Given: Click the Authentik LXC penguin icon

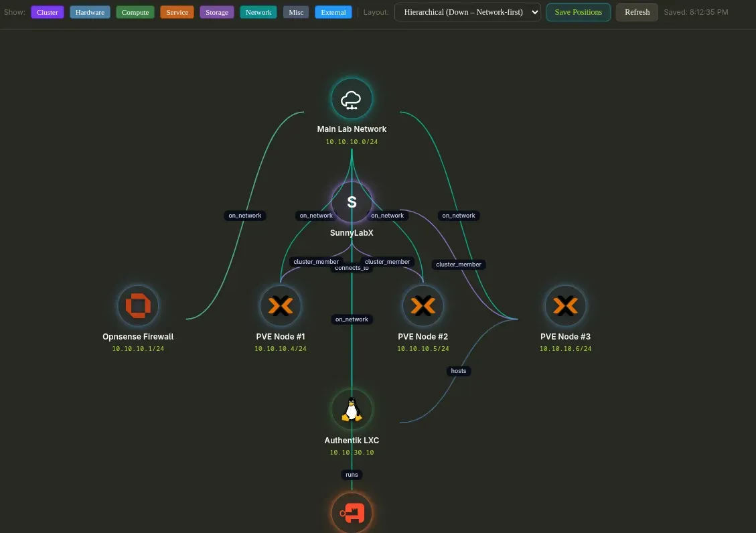Looking at the screenshot, I should click(352, 410).
